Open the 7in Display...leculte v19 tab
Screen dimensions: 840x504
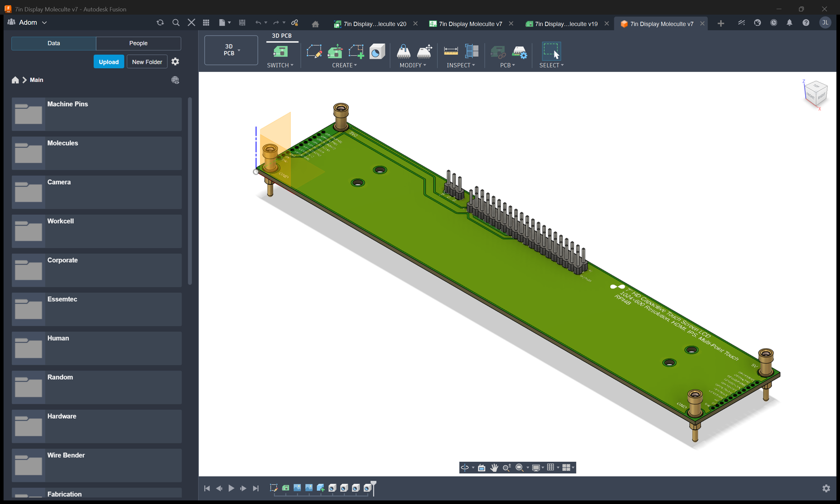click(566, 24)
